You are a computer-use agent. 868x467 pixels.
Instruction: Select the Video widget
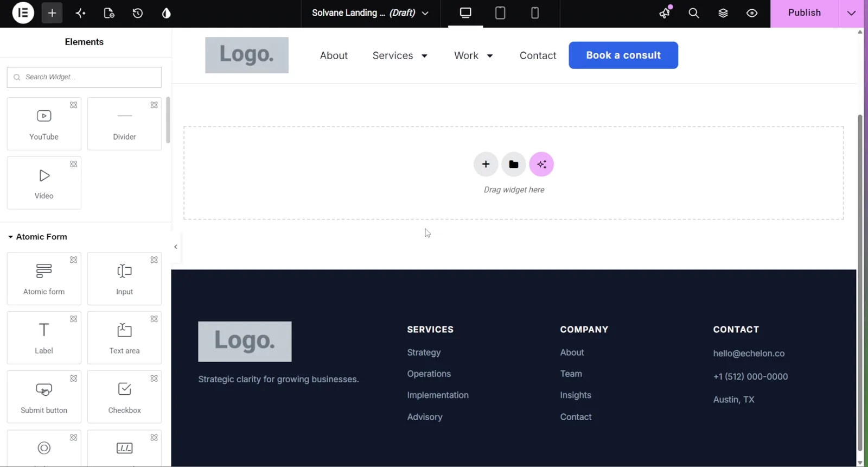[44, 183]
